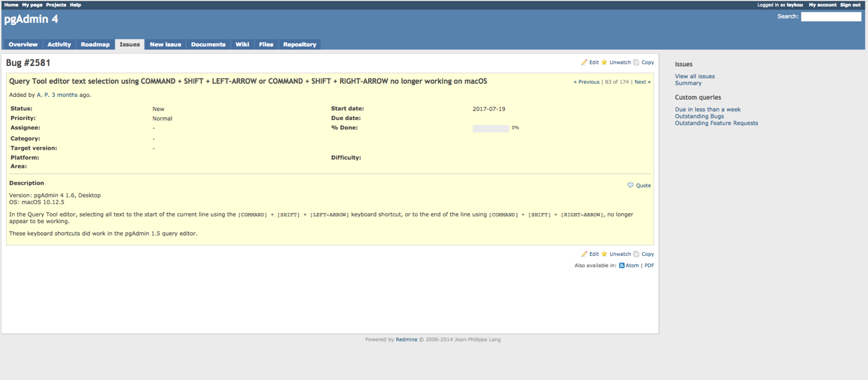Go to the Repository tab

pyautogui.click(x=300, y=45)
